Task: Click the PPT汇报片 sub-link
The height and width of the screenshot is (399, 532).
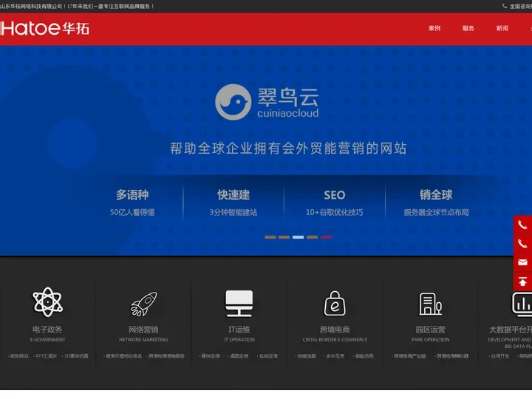Action: [46, 356]
